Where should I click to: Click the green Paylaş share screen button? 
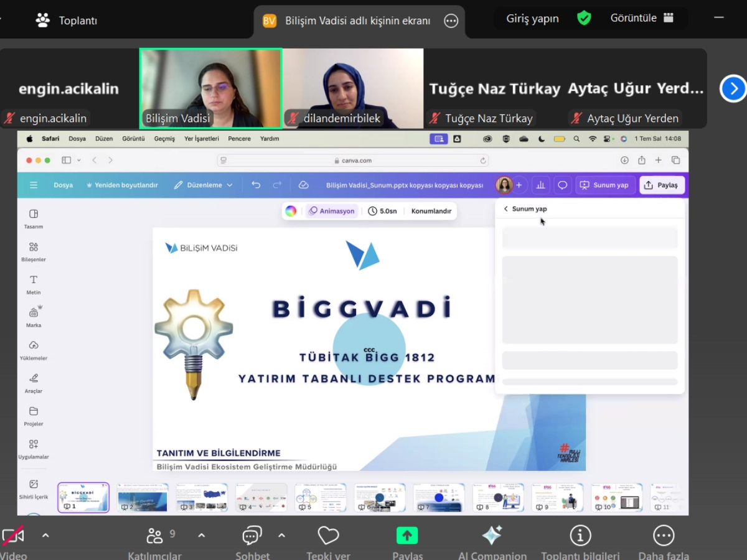407,543
